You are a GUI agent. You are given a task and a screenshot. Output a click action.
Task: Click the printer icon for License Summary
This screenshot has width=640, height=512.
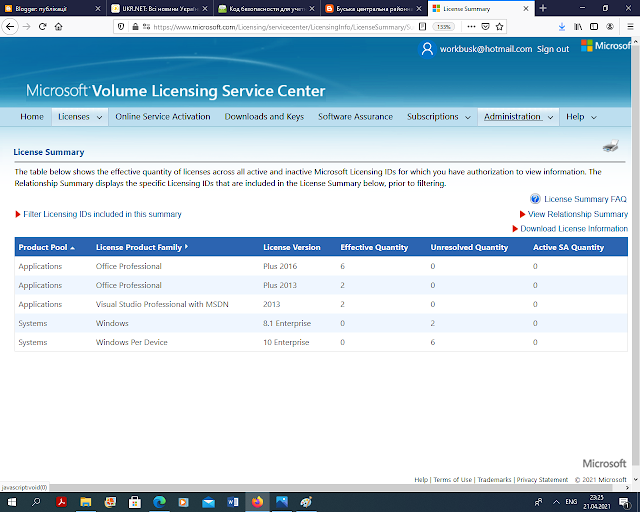point(611,146)
